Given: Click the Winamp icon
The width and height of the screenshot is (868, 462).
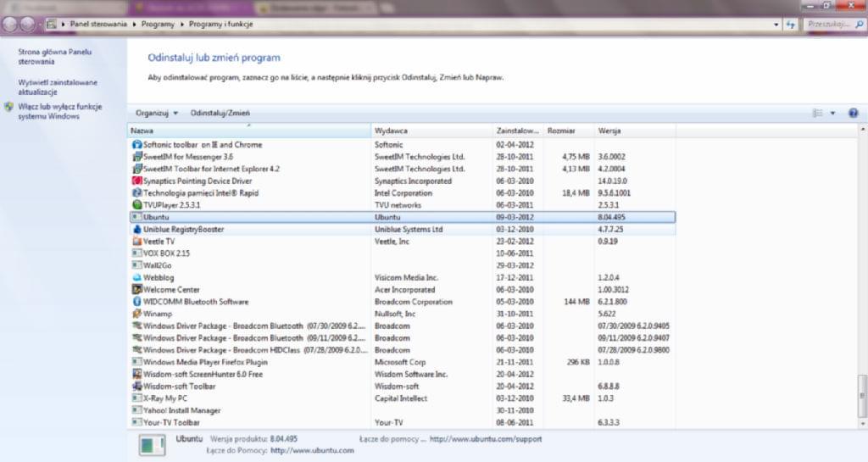Looking at the screenshot, I should click(x=136, y=314).
